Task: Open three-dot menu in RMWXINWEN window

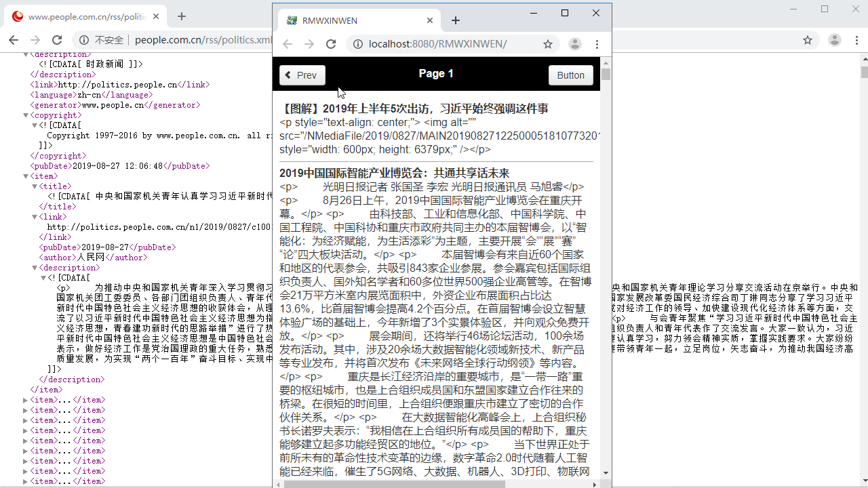Action: (597, 44)
